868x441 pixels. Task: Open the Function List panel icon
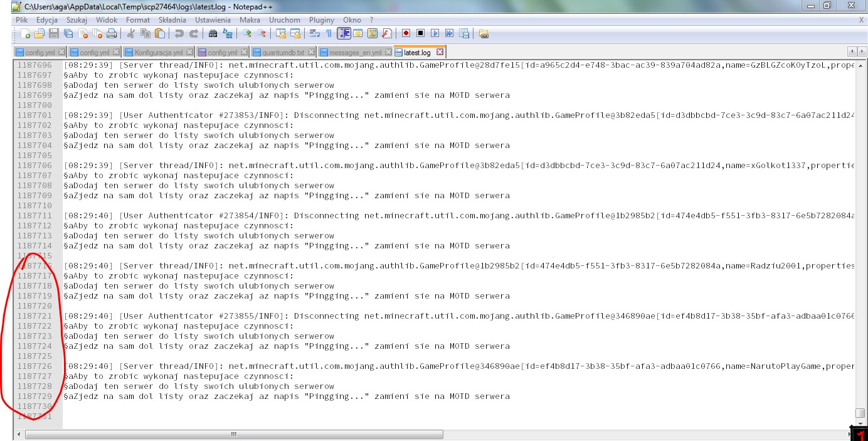tap(386, 33)
